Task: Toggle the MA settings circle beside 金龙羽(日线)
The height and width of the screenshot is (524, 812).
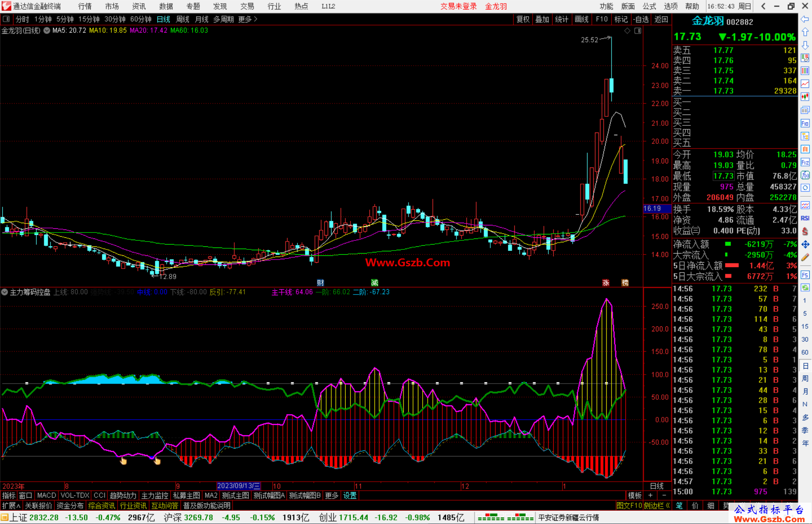Action: [47, 30]
